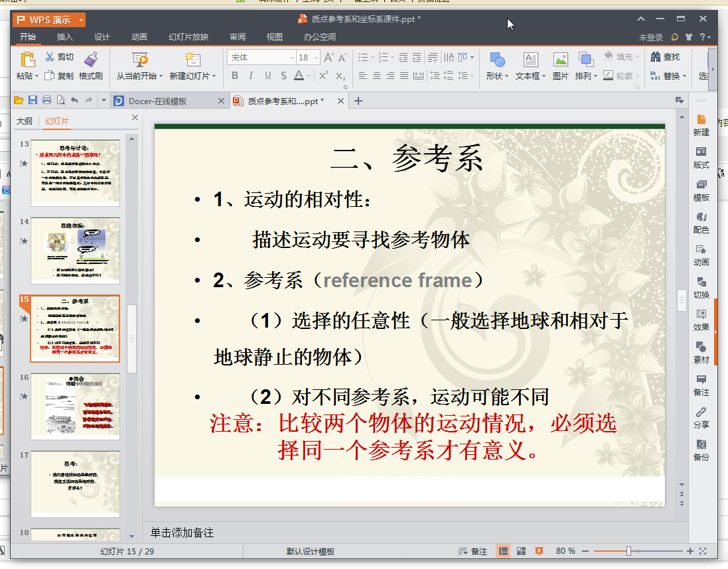The width and height of the screenshot is (728, 569).
Task: Toggle italic text formatting
Action: [x=251, y=76]
